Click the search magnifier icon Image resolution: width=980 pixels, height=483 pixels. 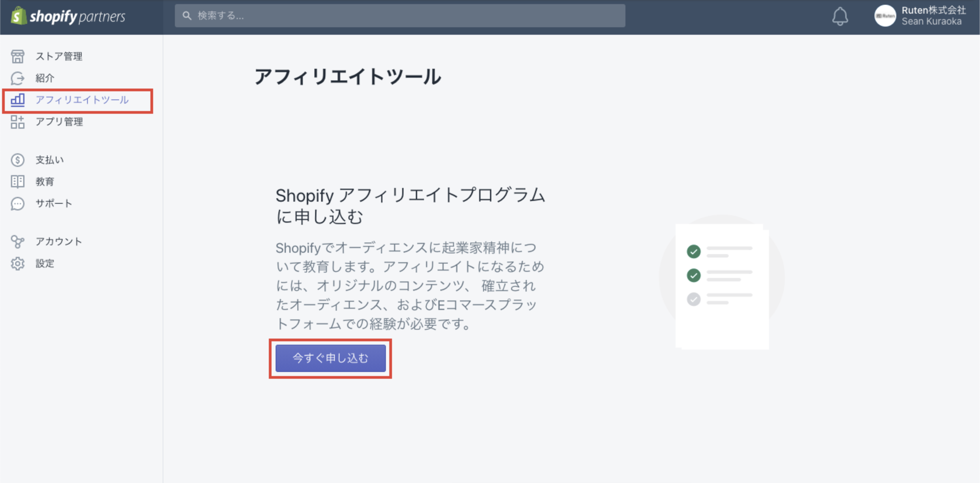tap(187, 16)
